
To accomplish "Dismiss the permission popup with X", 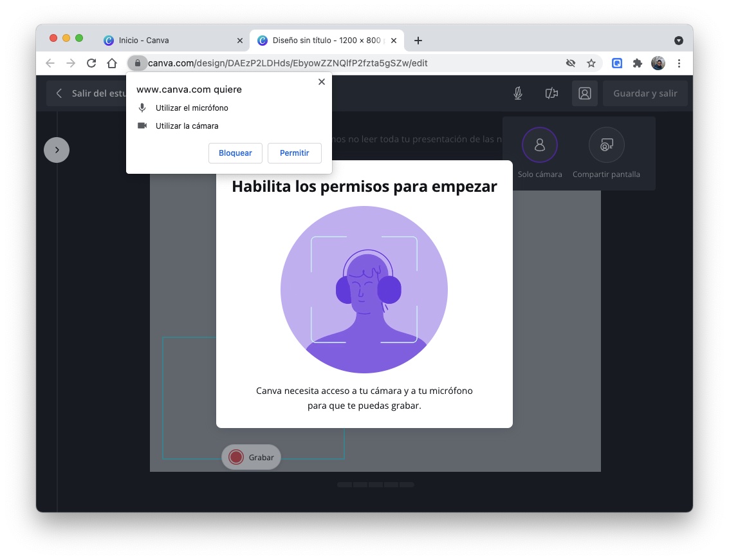I will 322,82.
